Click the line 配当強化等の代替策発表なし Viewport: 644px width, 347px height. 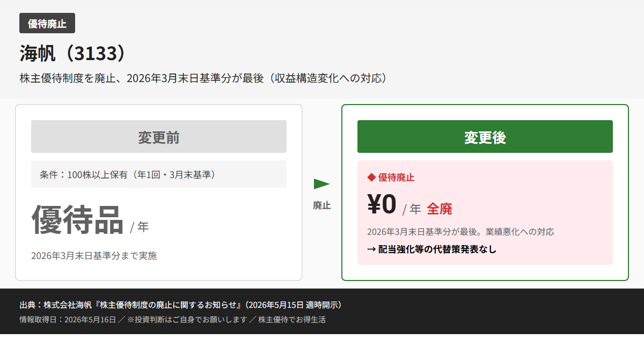pyautogui.click(x=432, y=249)
